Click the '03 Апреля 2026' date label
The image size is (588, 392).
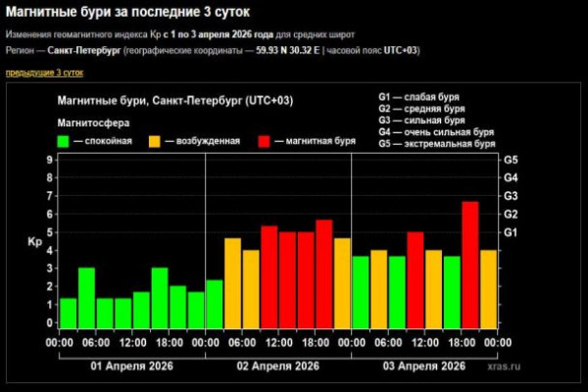424,367
